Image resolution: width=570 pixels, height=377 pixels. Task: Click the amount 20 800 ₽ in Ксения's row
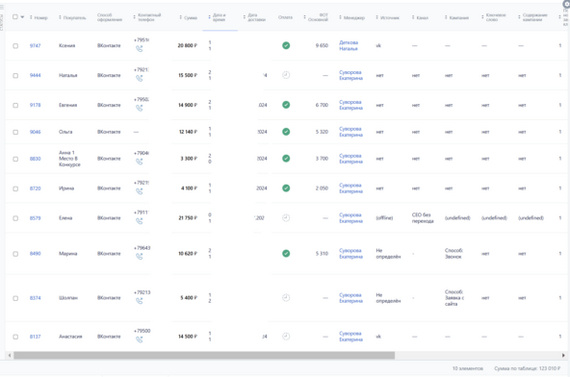(187, 45)
